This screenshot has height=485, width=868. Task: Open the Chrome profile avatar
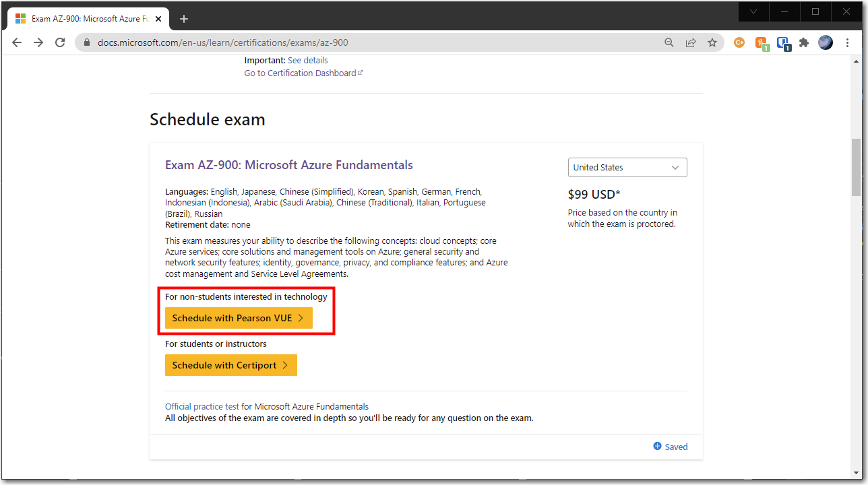pos(826,42)
